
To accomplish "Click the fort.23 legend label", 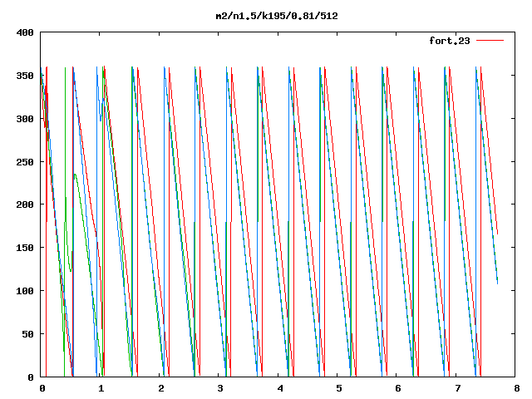I will tap(450, 41).
